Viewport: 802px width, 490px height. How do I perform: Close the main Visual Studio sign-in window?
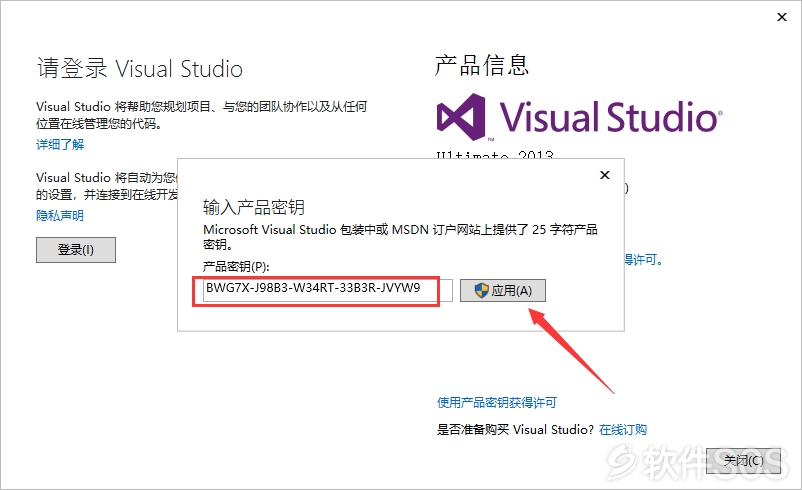point(782,17)
